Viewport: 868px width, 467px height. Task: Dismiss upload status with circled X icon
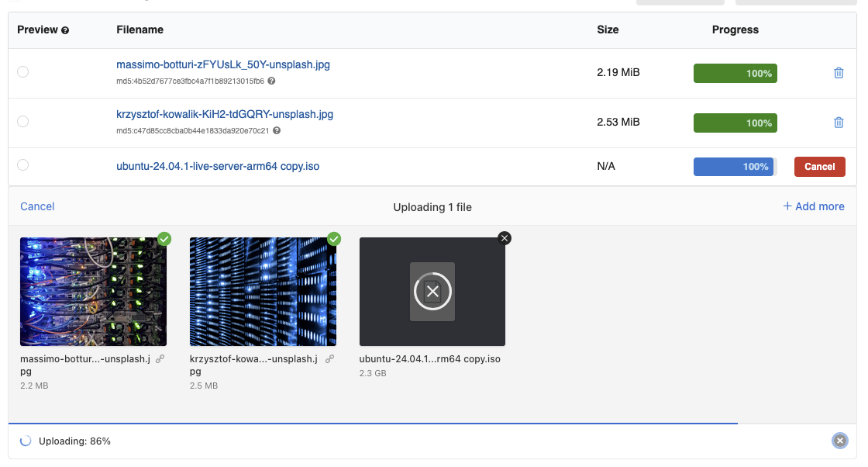(x=840, y=441)
